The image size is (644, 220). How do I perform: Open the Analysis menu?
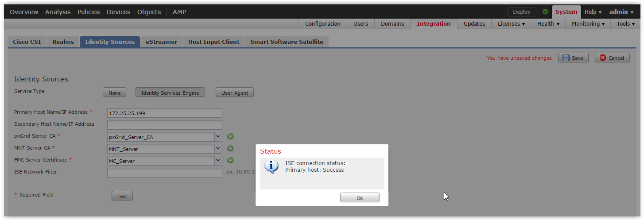coord(58,12)
